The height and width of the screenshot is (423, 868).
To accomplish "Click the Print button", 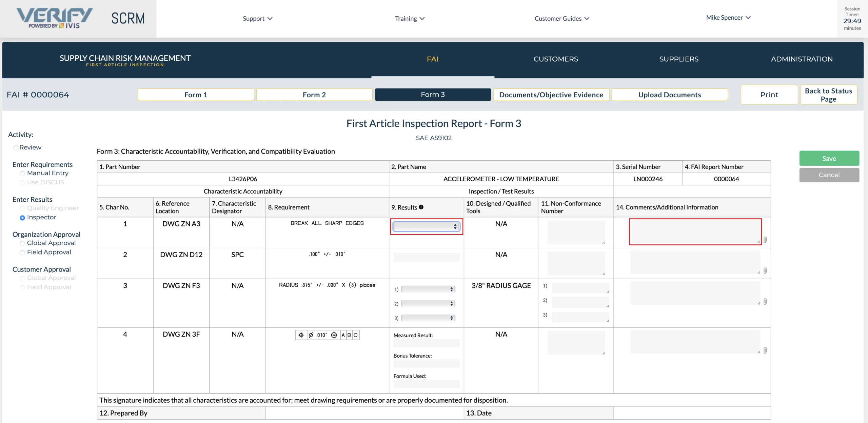I will (x=769, y=95).
